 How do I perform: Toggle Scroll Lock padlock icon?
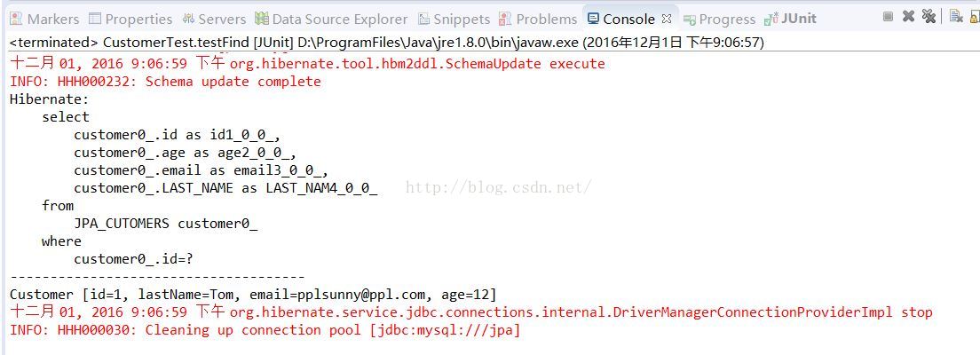tap(974, 16)
